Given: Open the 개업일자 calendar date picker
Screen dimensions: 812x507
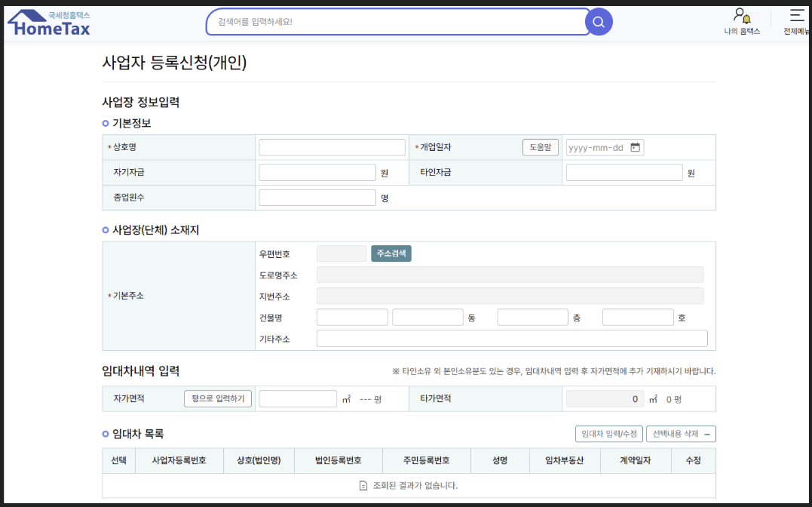Looking at the screenshot, I should (636, 147).
